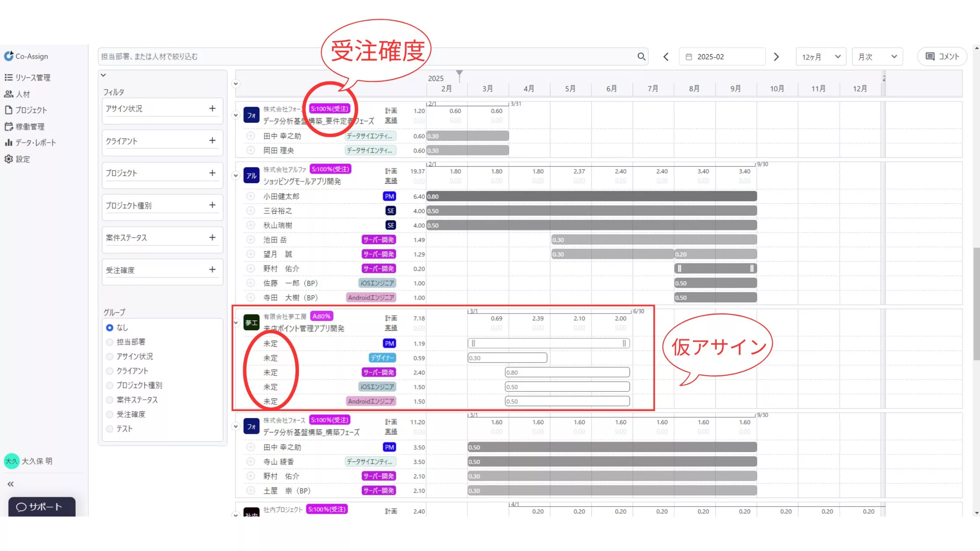Open the サポート chat button
This screenshot has height=551, width=980.
[x=42, y=507]
